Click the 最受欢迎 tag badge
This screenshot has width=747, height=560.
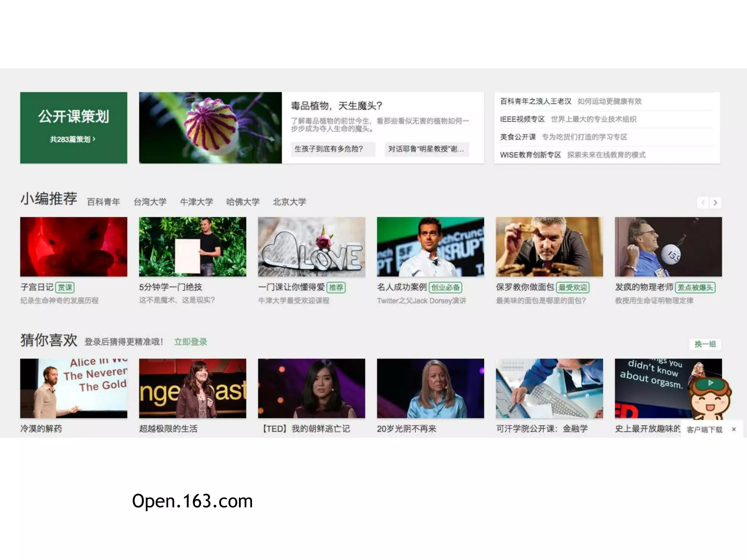[573, 288]
